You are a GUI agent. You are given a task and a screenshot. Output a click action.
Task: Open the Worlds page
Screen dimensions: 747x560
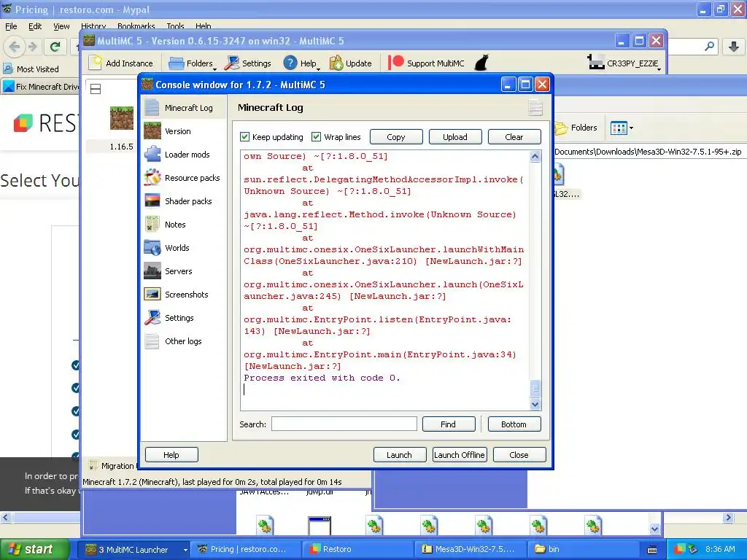coord(183,248)
